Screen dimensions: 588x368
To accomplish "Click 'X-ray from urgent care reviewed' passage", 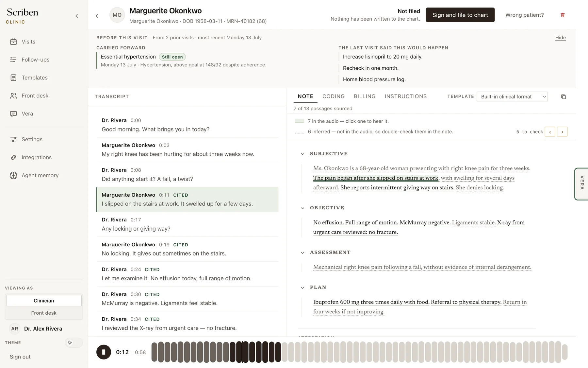I will [419, 227].
